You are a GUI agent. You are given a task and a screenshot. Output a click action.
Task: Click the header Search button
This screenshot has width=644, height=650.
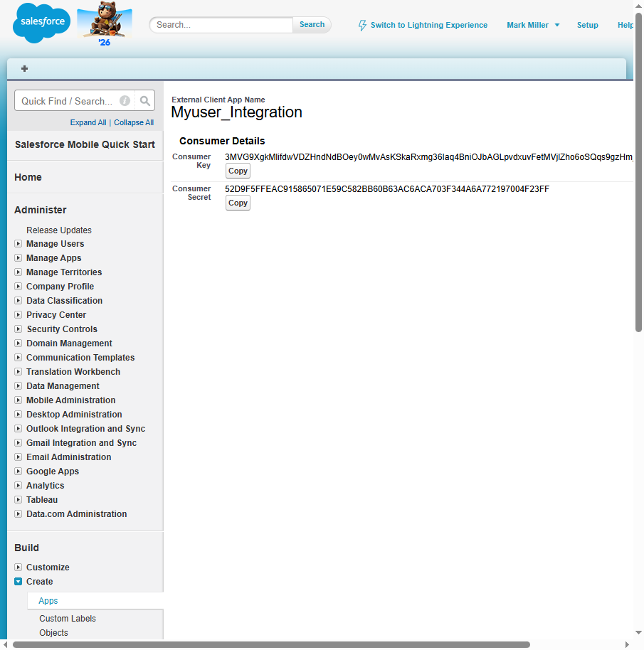click(x=312, y=25)
